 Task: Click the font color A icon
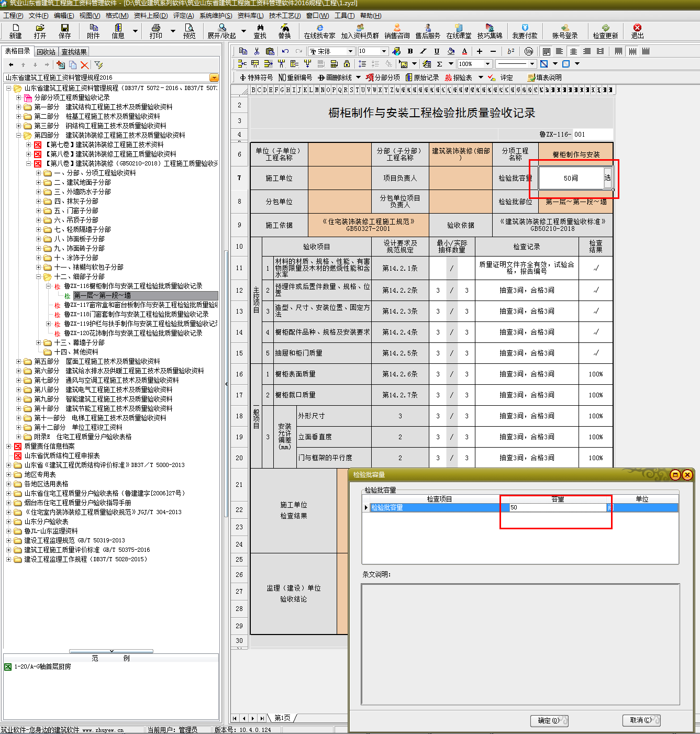[464, 51]
